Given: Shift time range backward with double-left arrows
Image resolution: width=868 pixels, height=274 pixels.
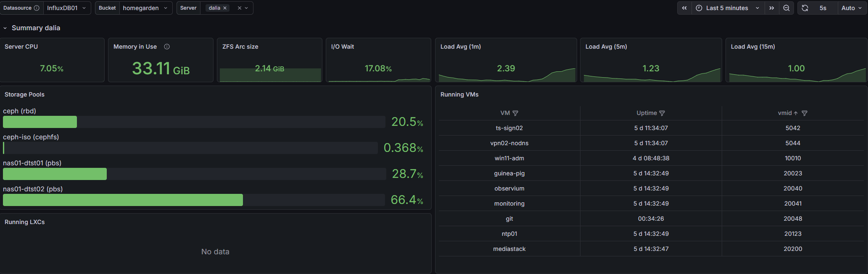Looking at the screenshot, I should (x=684, y=8).
